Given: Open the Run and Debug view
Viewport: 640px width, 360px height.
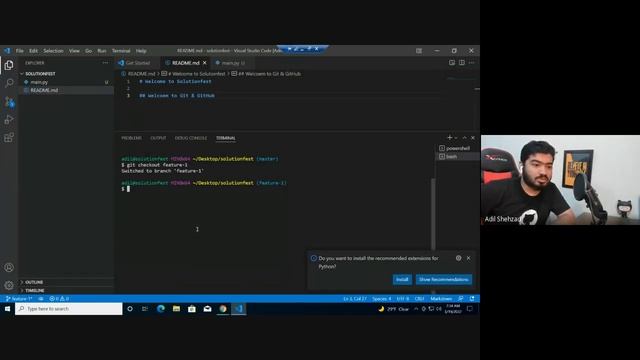Looking at the screenshot, I should [x=9, y=119].
